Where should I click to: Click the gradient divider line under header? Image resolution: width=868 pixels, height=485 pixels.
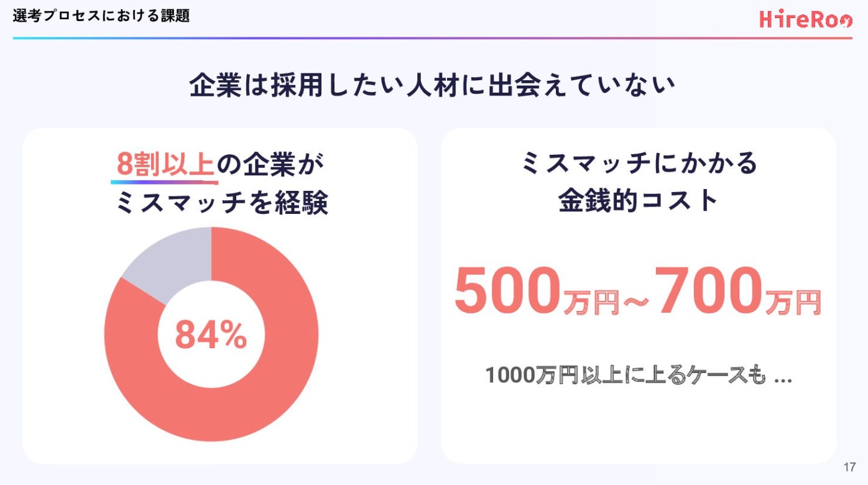[x=432, y=38]
